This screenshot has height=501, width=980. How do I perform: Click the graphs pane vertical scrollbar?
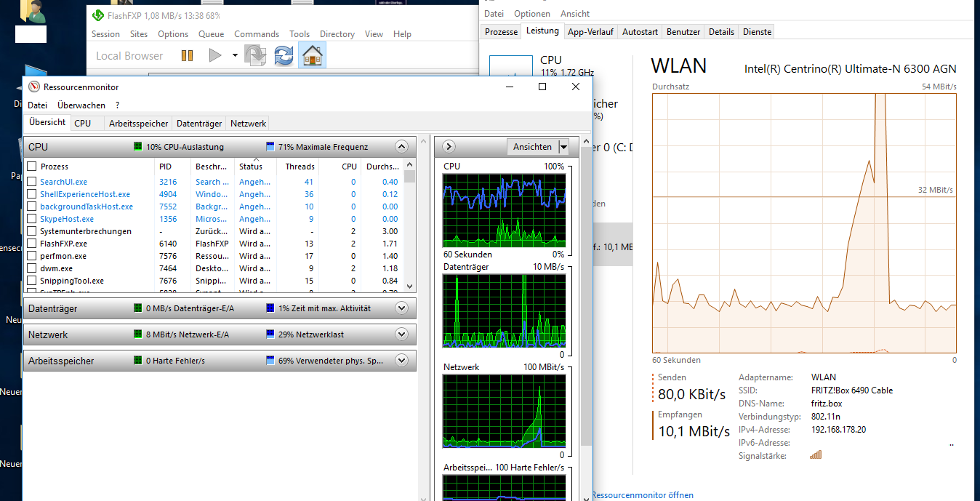tap(586, 294)
